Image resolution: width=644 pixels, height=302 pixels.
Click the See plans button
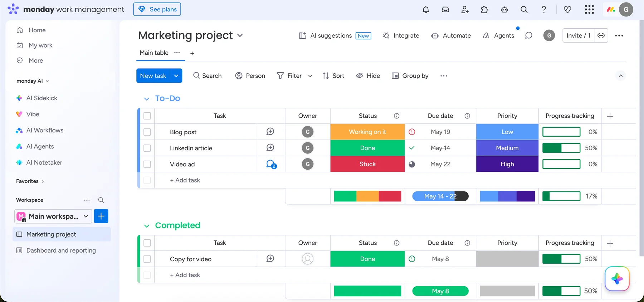pos(157,9)
